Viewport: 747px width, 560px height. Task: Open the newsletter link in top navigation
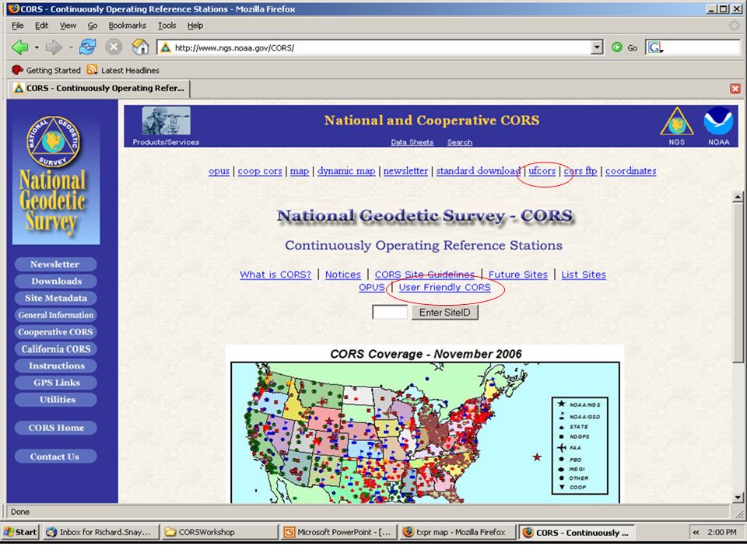tap(405, 170)
